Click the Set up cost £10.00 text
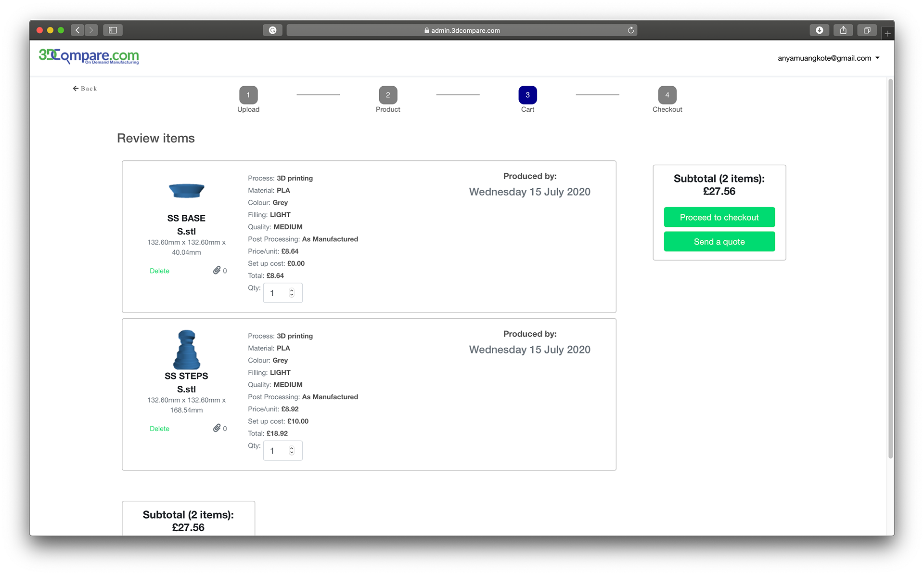 [x=278, y=421]
